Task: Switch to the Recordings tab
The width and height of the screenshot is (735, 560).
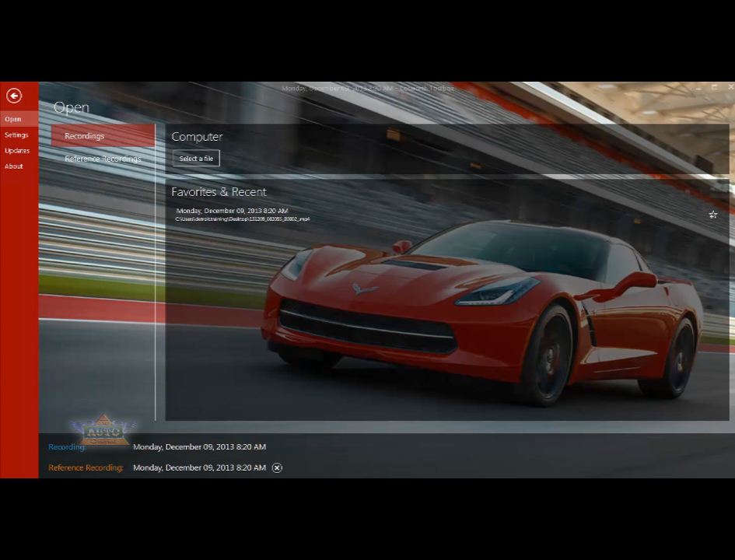Action: point(85,136)
